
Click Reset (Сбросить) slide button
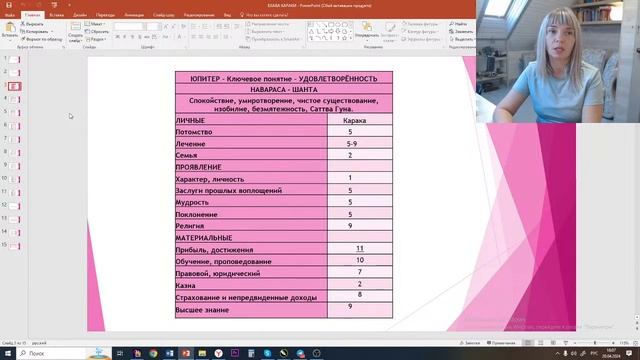tap(97, 31)
